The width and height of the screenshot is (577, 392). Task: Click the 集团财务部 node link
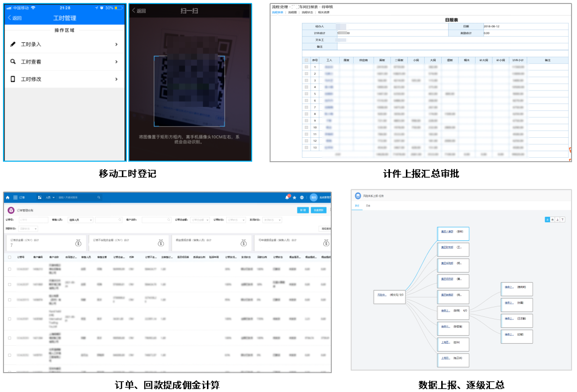[x=447, y=247]
